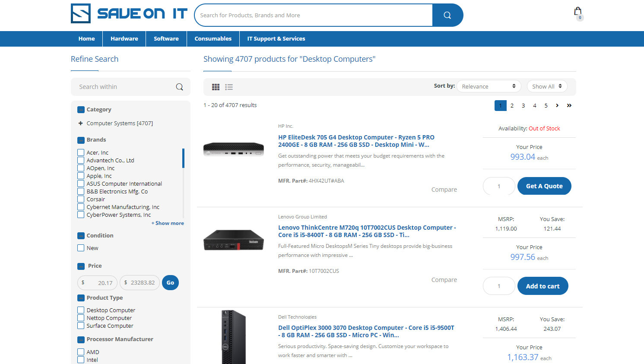Check CyberPower Systems, Inc checkbox
644x364 pixels.
[x=81, y=215]
